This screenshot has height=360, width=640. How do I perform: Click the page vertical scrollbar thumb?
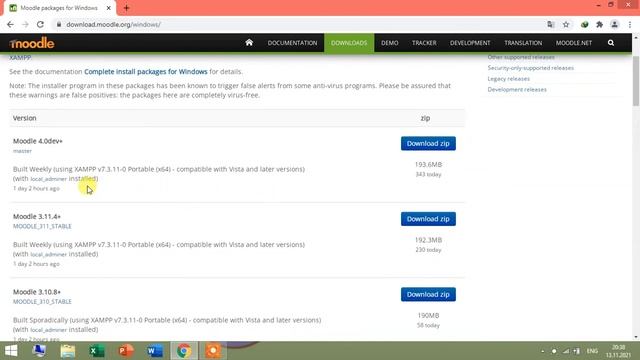[x=636, y=81]
